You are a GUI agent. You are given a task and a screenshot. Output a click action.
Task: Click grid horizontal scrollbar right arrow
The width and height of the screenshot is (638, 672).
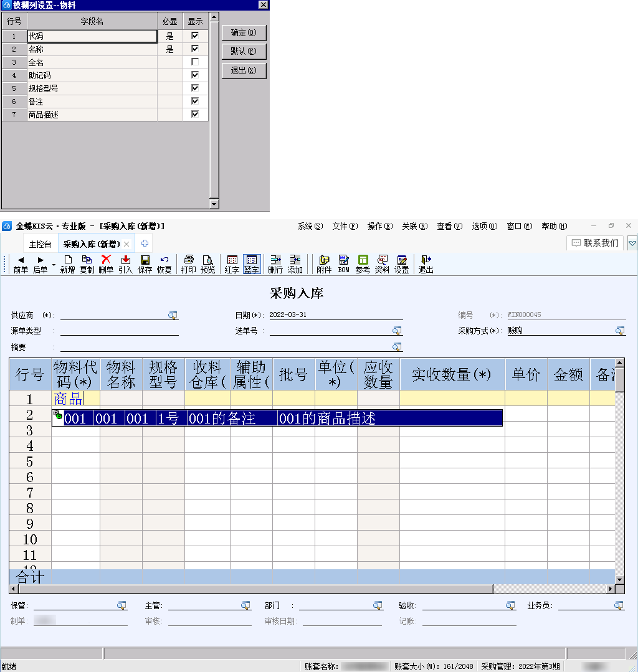pos(611,589)
